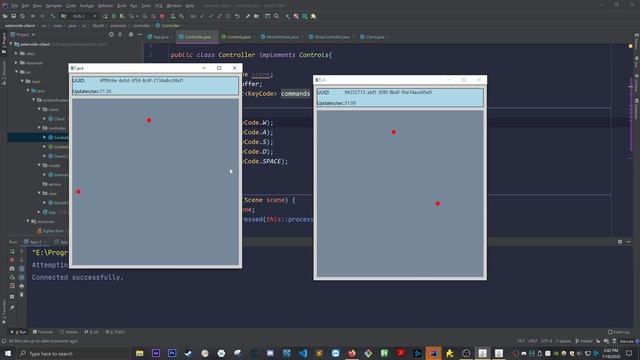The height and width of the screenshot is (360, 640).
Task: Click the Settings wrench toolbar icon
Action: [x=247, y=16]
